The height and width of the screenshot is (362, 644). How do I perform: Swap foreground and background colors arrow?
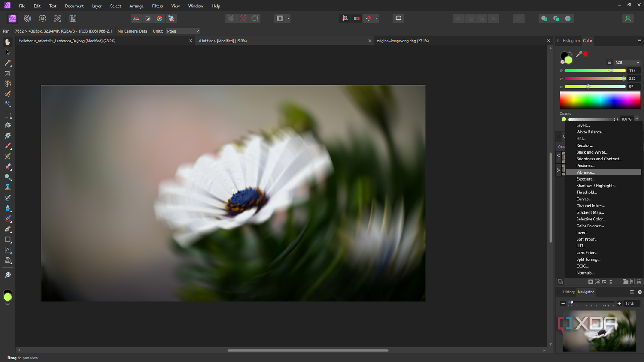tap(571, 54)
